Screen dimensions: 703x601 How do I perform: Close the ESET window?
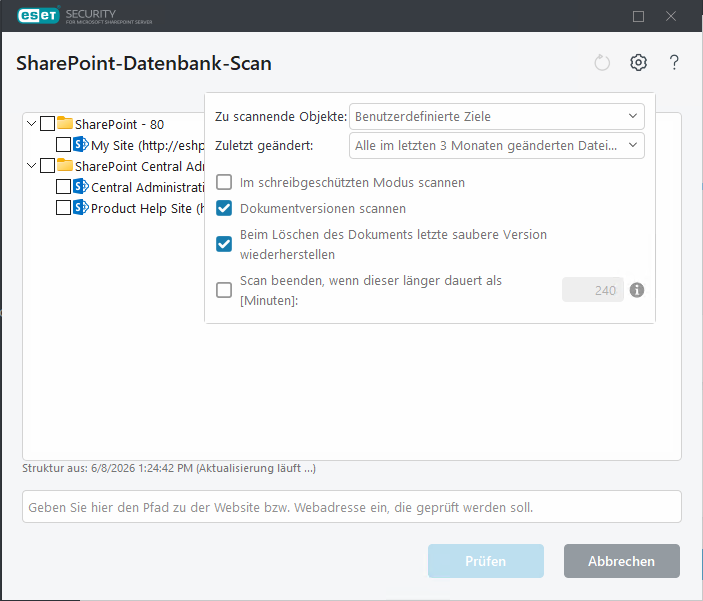[671, 17]
